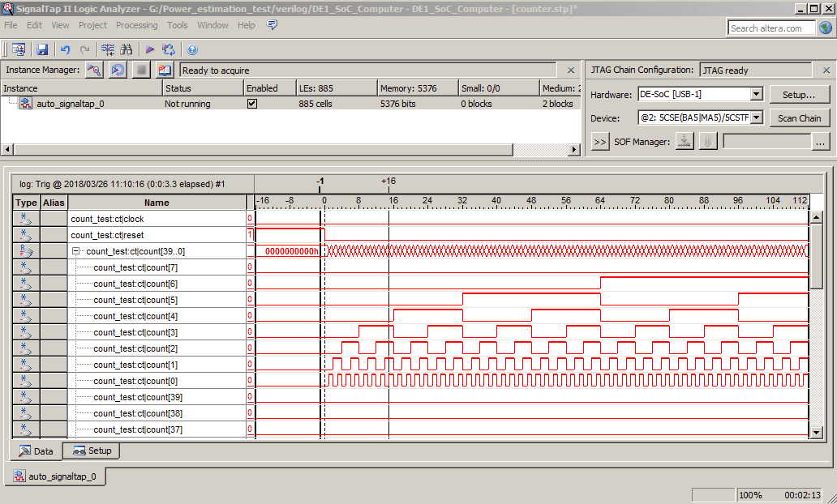Switch to the Setup tab
The width and height of the screenshot is (837, 504).
[90, 451]
